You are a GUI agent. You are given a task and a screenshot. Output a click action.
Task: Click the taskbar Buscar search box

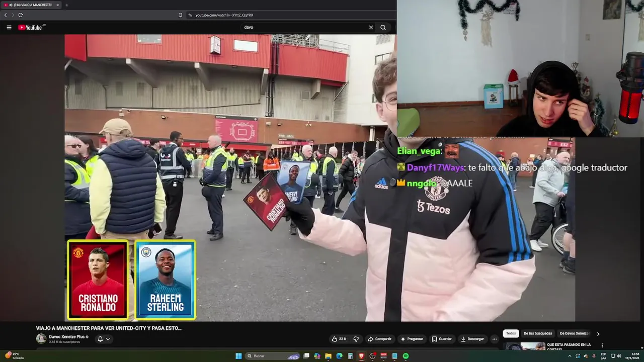[273, 356]
